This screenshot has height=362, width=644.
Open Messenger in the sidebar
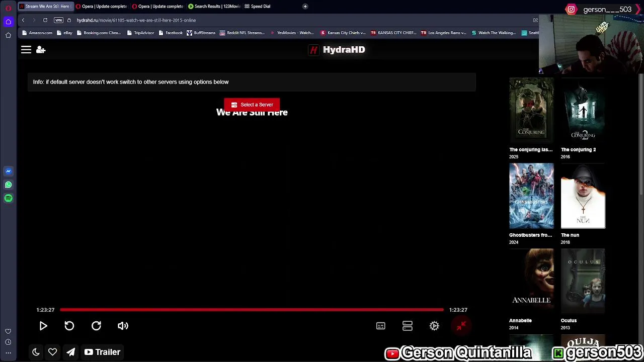click(x=9, y=171)
